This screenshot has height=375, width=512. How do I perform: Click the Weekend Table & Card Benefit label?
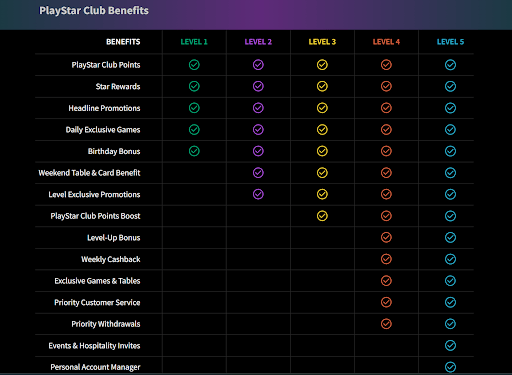point(89,173)
